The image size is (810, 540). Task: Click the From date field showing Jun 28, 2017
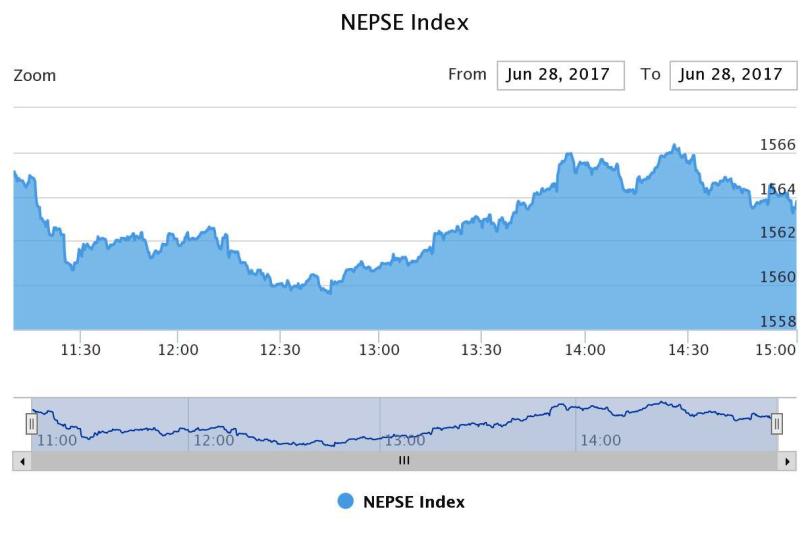pyautogui.click(x=560, y=75)
